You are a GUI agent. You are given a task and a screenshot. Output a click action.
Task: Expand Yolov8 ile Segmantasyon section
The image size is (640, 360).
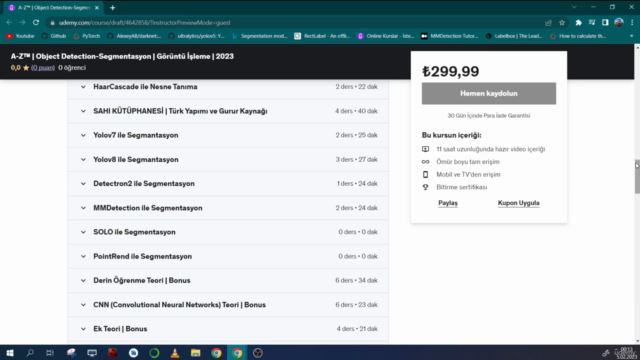pyautogui.click(x=228, y=160)
